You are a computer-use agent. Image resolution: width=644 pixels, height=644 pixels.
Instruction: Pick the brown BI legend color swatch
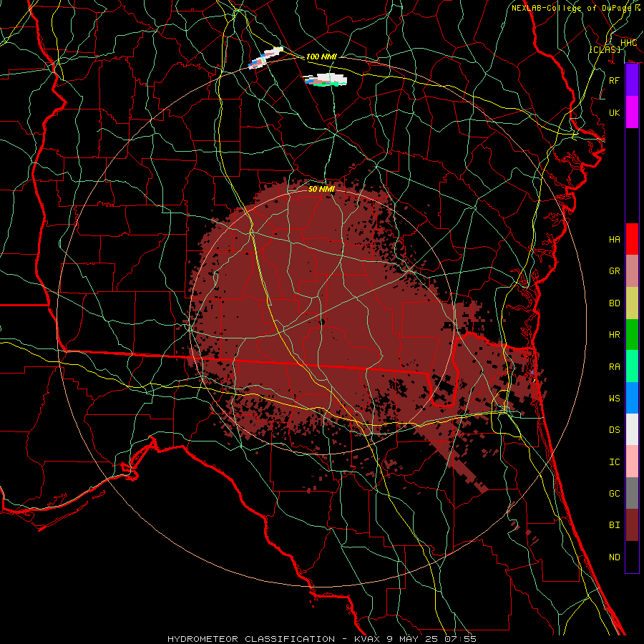click(x=632, y=525)
